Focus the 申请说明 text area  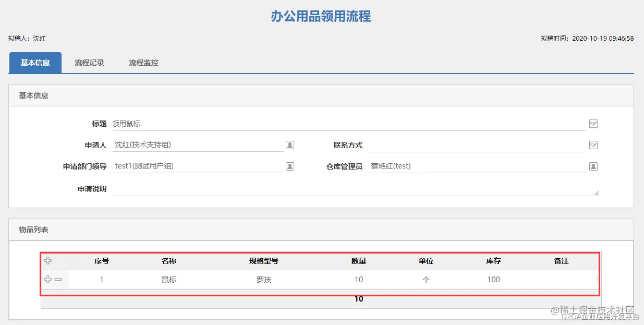click(x=356, y=189)
